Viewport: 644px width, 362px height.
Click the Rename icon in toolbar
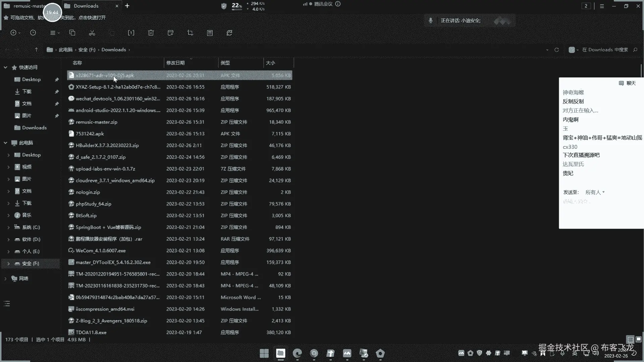[131, 33]
